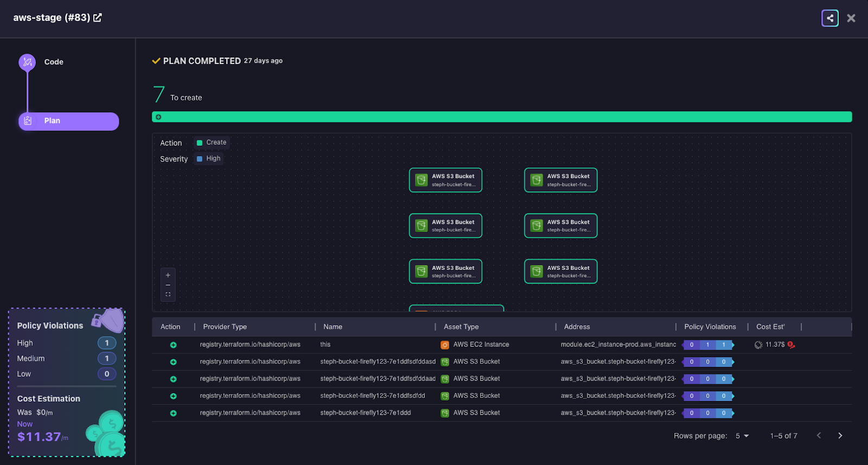This screenshot has width=868, height=465.
Task: Click Policy Violations panel heading
Action: pos(50,326)
